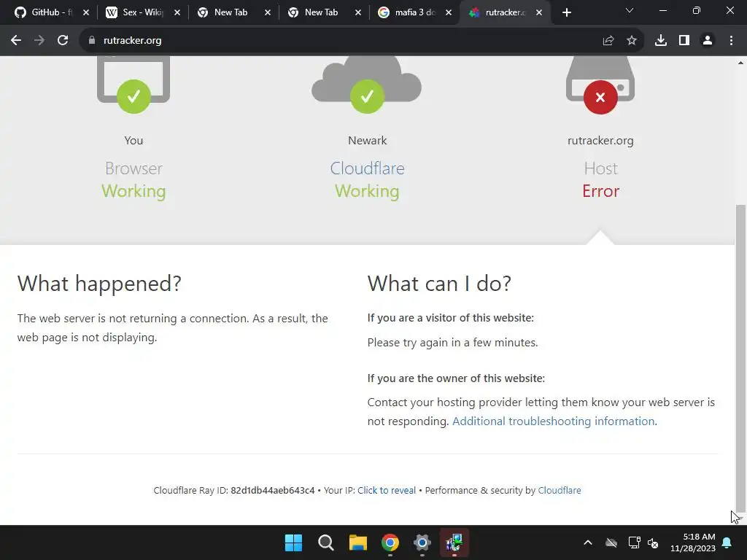Image resolution: width=747 pixels, height=560 pixels.
Task: Go back to the previous page
Action: 16,41
